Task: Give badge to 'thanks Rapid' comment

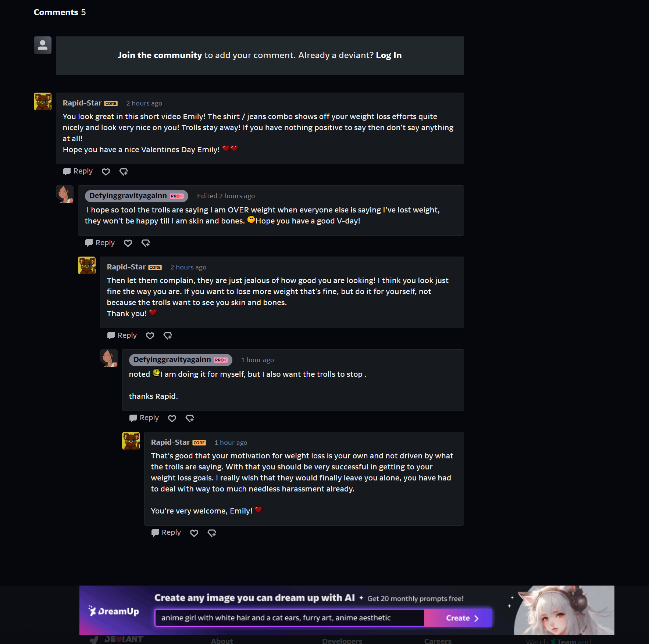Action: point(190,418)
